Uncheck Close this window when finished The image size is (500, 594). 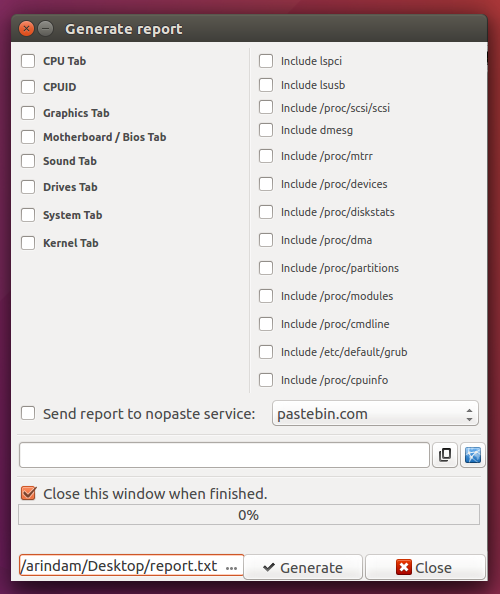pyautogui.click(x=28, y=494)
